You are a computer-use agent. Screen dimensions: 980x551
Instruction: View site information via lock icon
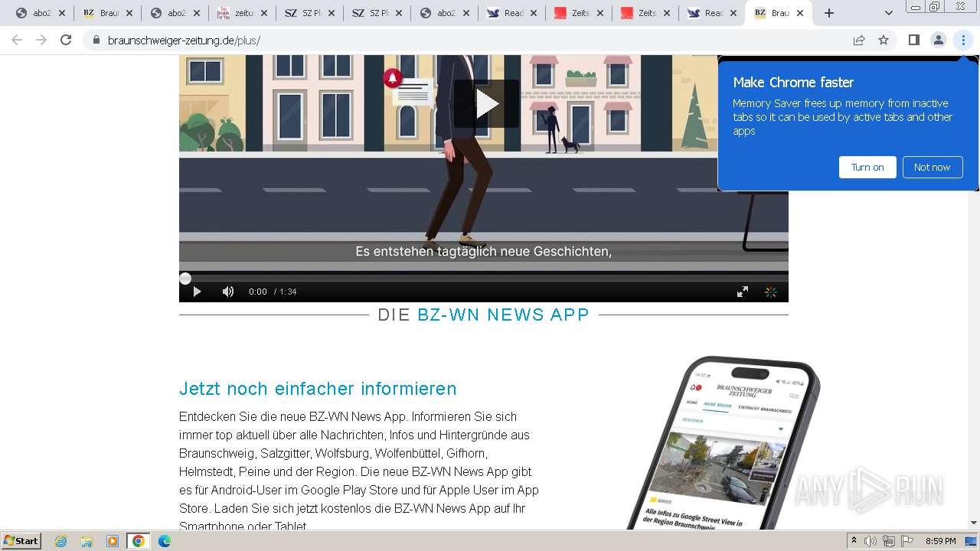[96, 40]
